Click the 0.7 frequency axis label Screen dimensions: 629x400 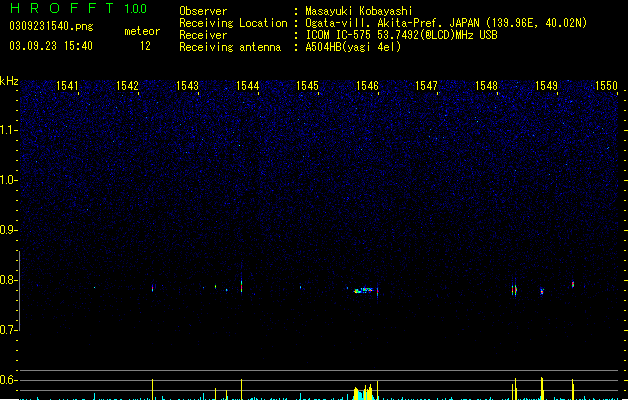[8, 330]
